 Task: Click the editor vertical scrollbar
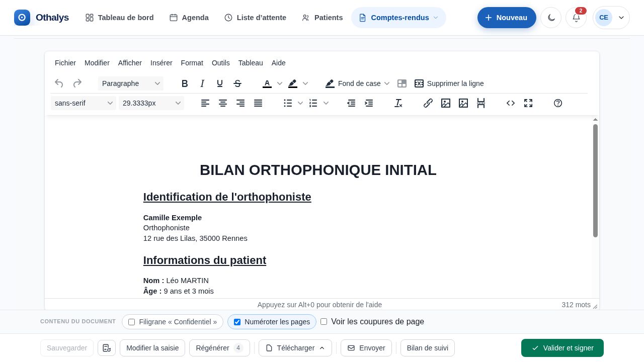596,180
